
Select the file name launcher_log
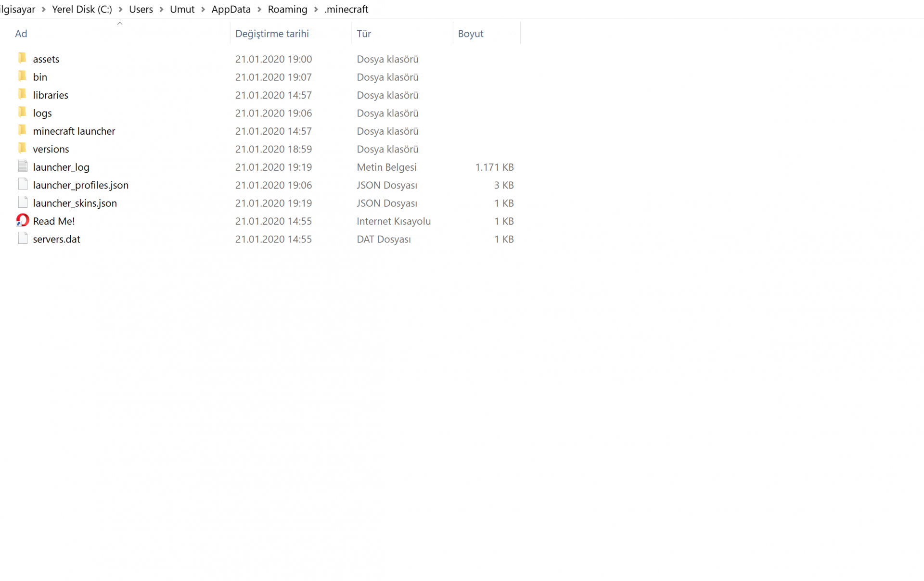(x=61, y=167)
